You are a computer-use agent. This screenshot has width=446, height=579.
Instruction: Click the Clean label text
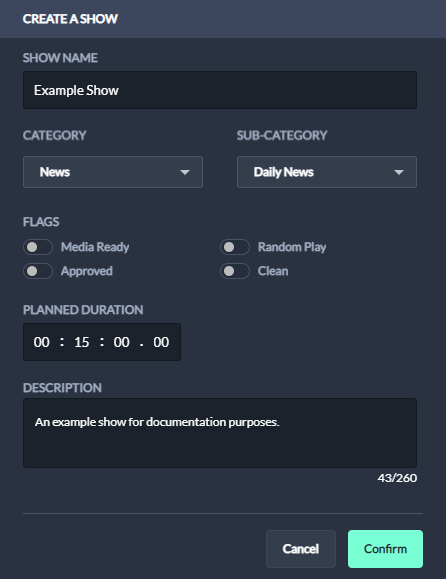click(x=273, y=271)
